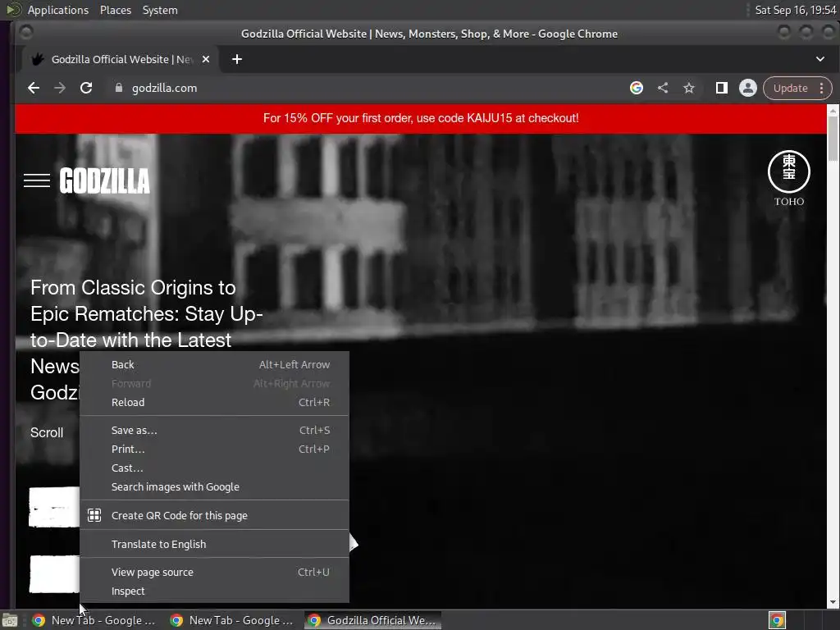Image resolution: width=840 pixels, height=630 pixels.
Task: Click the Update button in Chrome
Action: [x=790, y=88]
